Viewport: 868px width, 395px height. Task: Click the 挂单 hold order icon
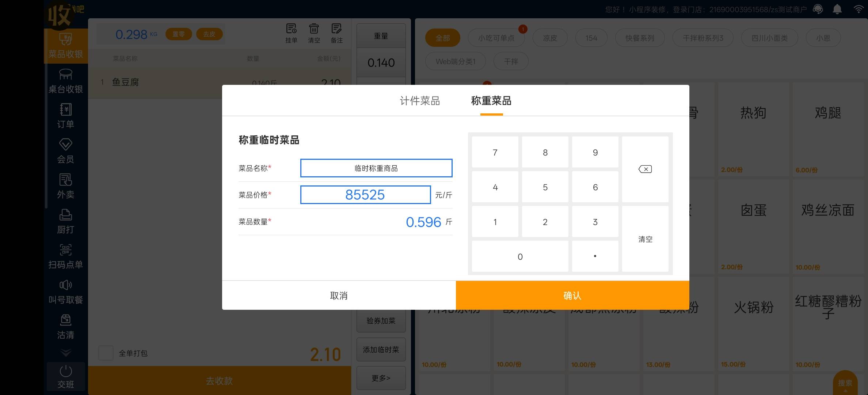pos(291,33)
